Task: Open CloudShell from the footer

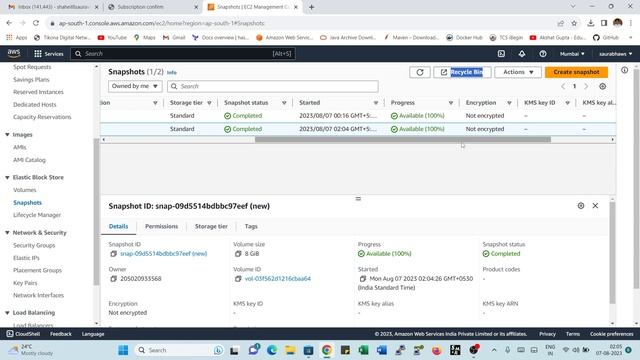Action: (23, 334)
